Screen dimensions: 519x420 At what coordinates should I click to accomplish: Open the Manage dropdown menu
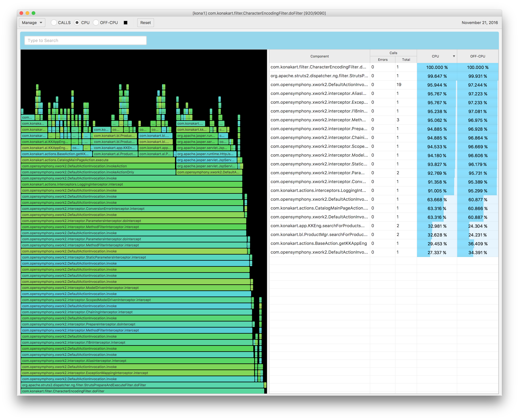point(32,23)
